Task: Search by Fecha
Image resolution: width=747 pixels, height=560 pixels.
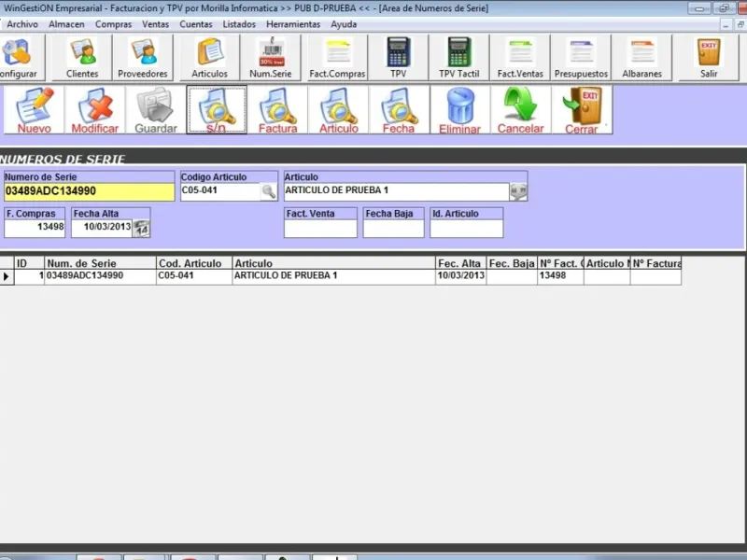Action: pos(400,110)
